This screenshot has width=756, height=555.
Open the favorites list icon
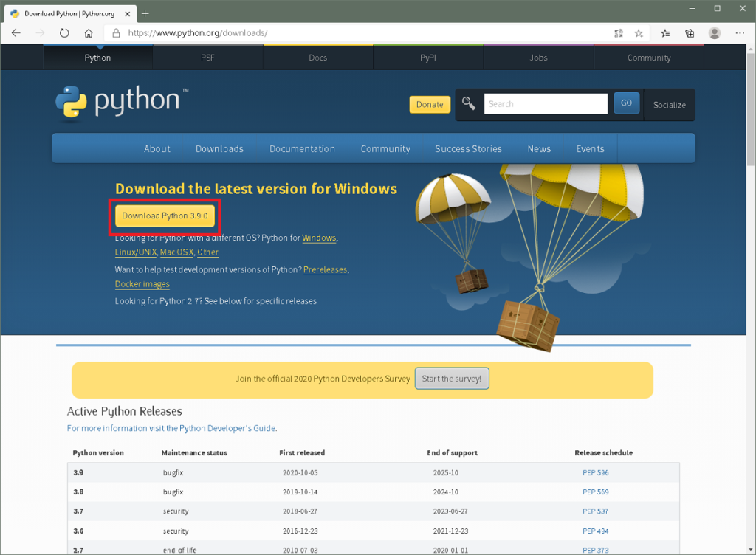[665, 33]
